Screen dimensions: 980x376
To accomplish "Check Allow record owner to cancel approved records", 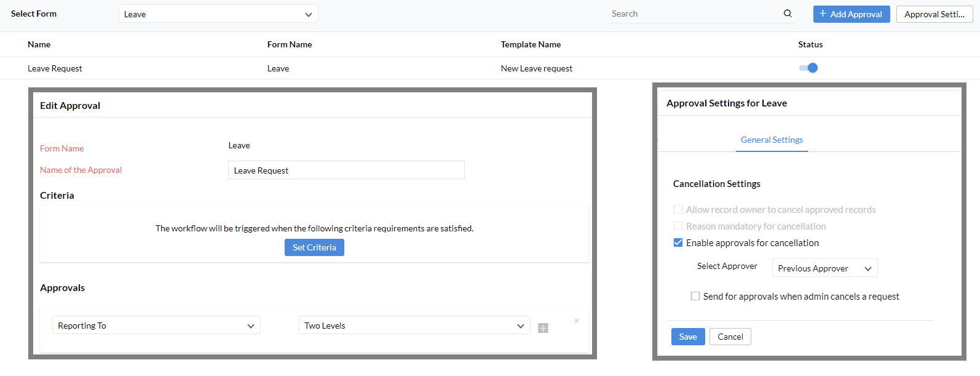I will [678, 209].
